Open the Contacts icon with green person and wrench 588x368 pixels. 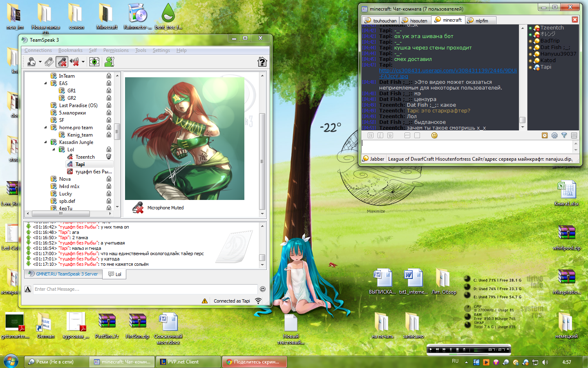pos(109,62)
